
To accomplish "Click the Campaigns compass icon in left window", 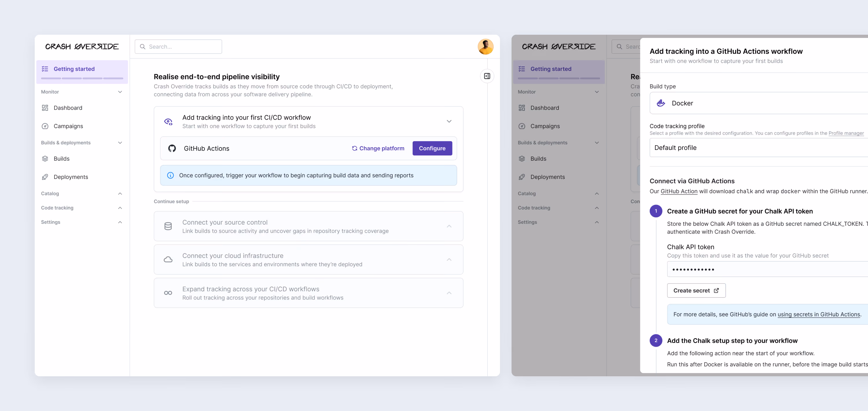I will click(45, 126).
